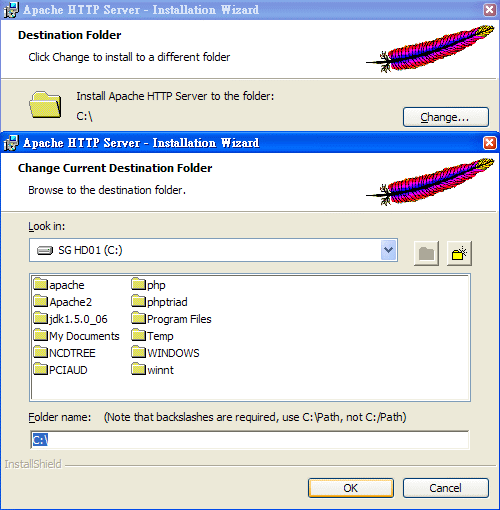Select the winnt folder
The width and height of the screenshot is (500, 510).
tap(153, 370)
